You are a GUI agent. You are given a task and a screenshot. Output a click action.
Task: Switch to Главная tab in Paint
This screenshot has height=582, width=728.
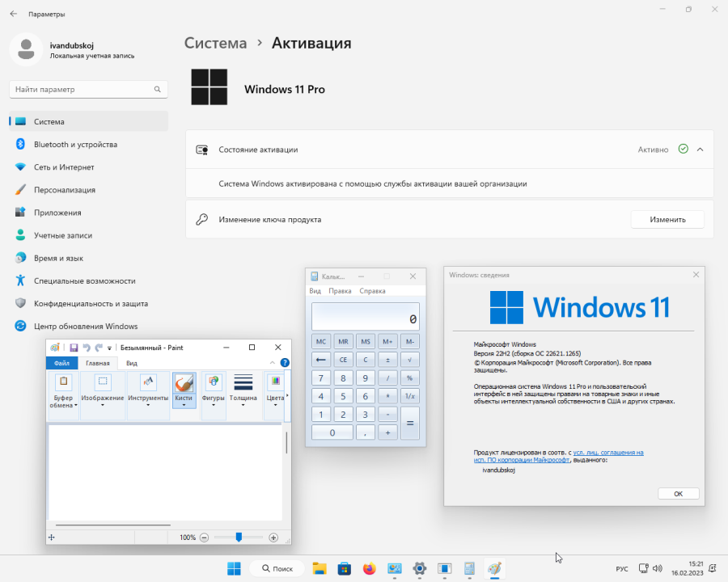point(98,363)
